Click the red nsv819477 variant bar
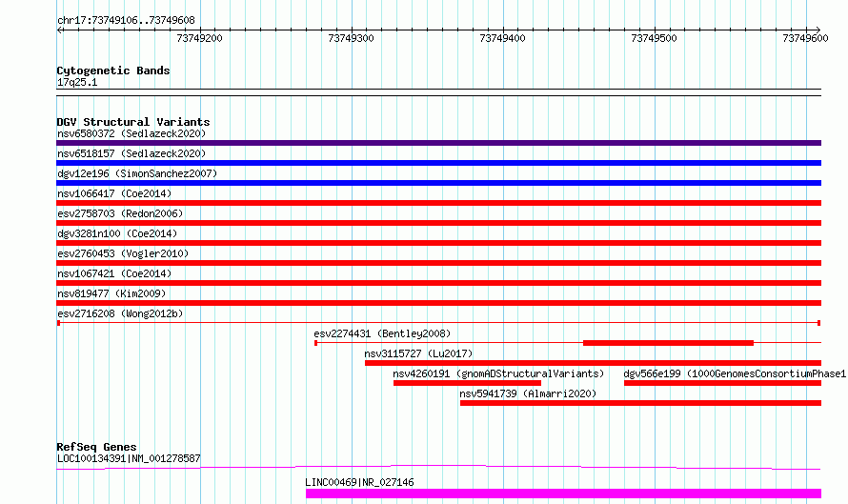The height and width of the screenshot is (504, 848). tap(438, 303)
